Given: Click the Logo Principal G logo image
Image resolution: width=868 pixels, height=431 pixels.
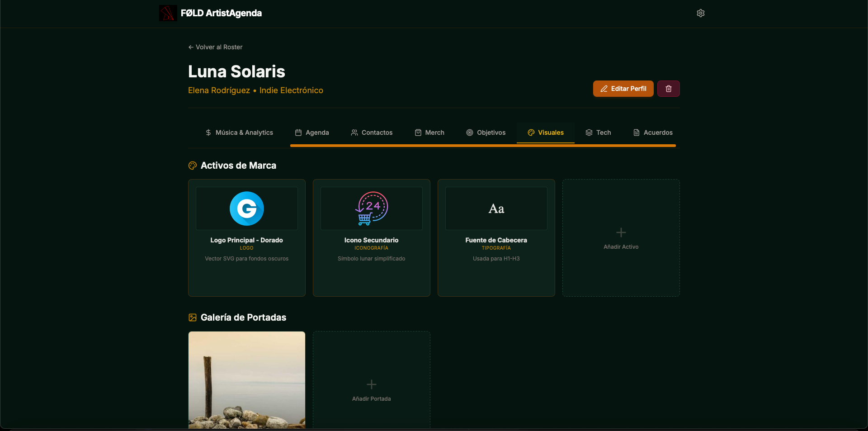Looking at the screenshot, I should (247, 208).
